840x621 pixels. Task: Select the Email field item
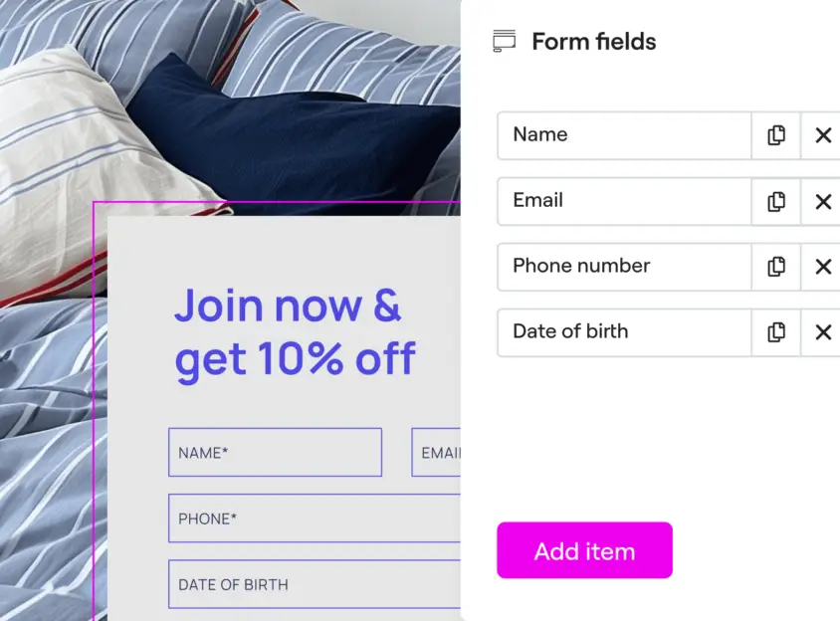[x=624, y=201]
